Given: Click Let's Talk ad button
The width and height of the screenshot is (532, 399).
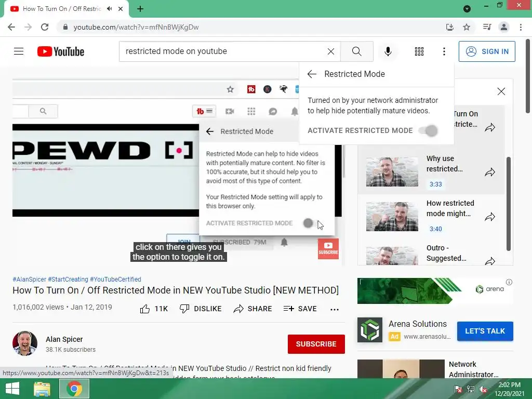Looking at the screenshot, I should coord(485,331).
